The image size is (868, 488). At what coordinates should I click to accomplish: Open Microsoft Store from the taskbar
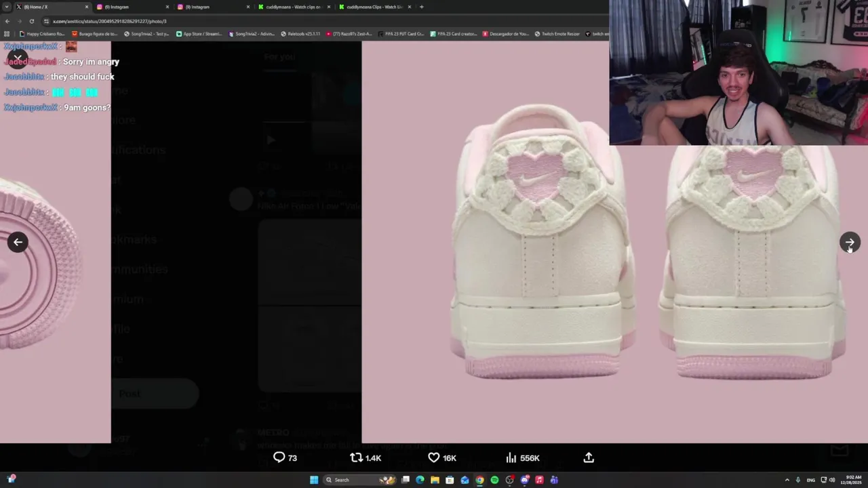pos(450,480)
